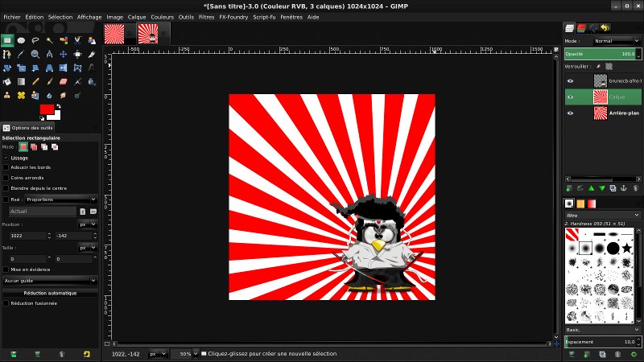Image resolution: width=644 pixels, height=362 pixels.
Task: Toggle the Lissage checkbox
Action: coord(6,158)
